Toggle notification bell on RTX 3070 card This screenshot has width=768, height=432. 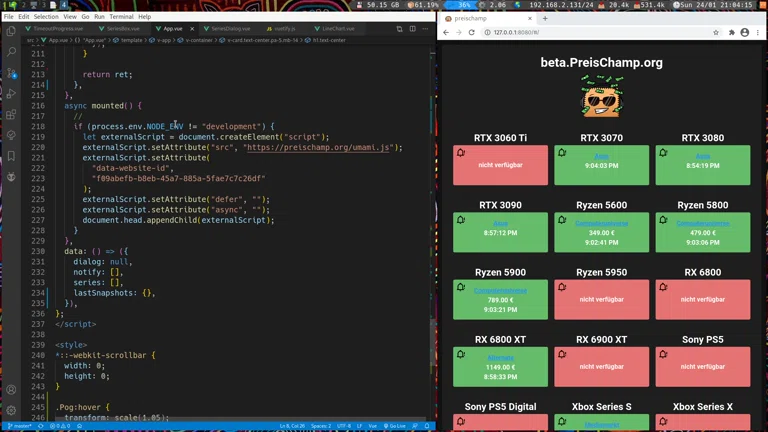pyautogui.click(x=562, y=153)
